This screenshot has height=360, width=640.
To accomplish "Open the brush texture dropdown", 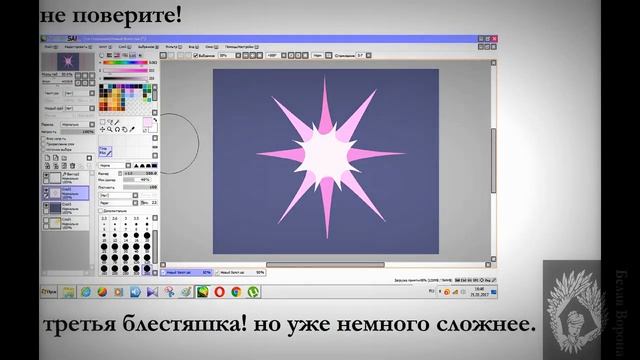I will [119, 195].
